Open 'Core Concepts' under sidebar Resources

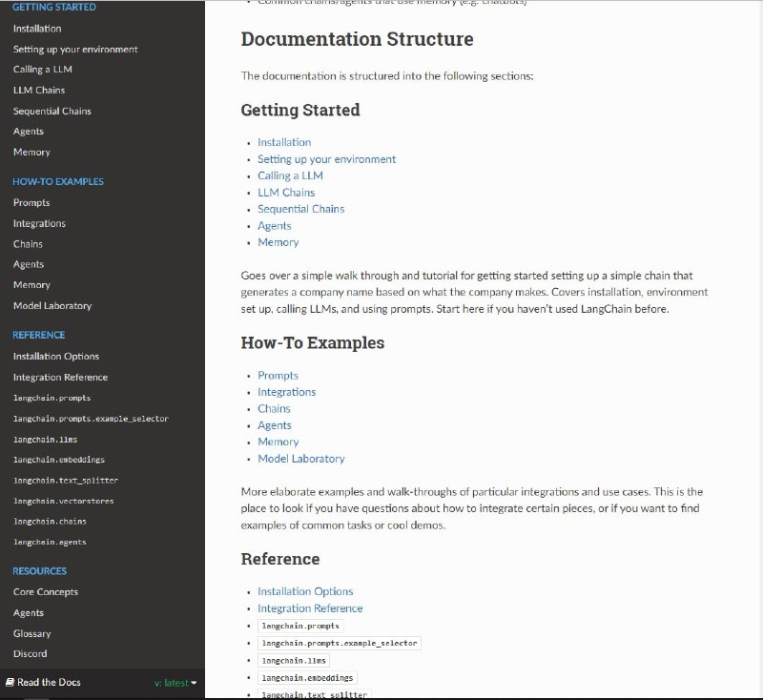tap(46, 592)
